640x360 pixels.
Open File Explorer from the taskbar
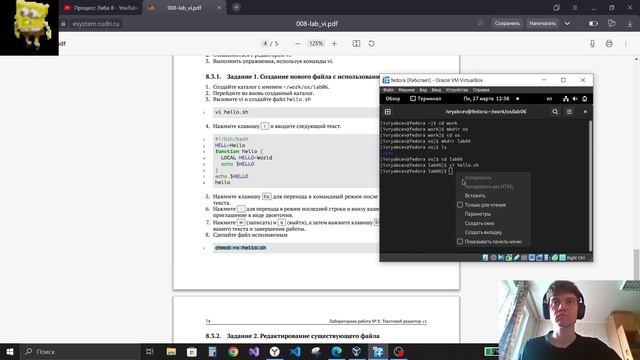pos(171,351)
